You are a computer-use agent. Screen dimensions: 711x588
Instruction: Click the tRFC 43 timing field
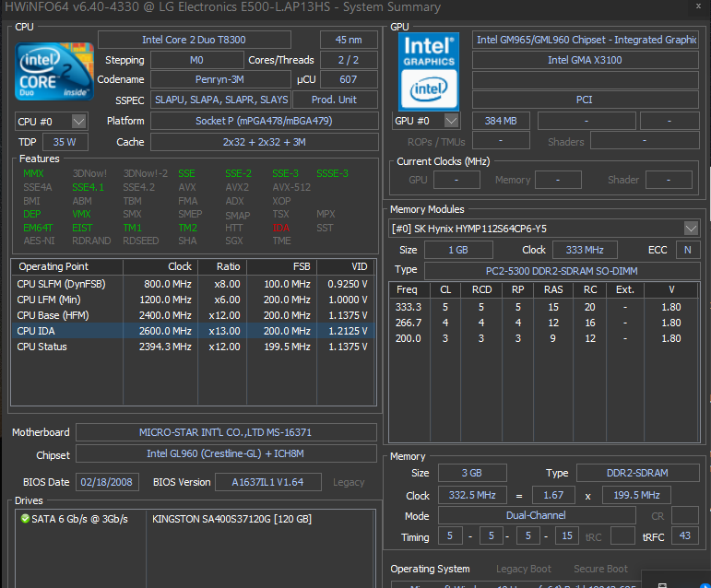(x=684, y=535)
